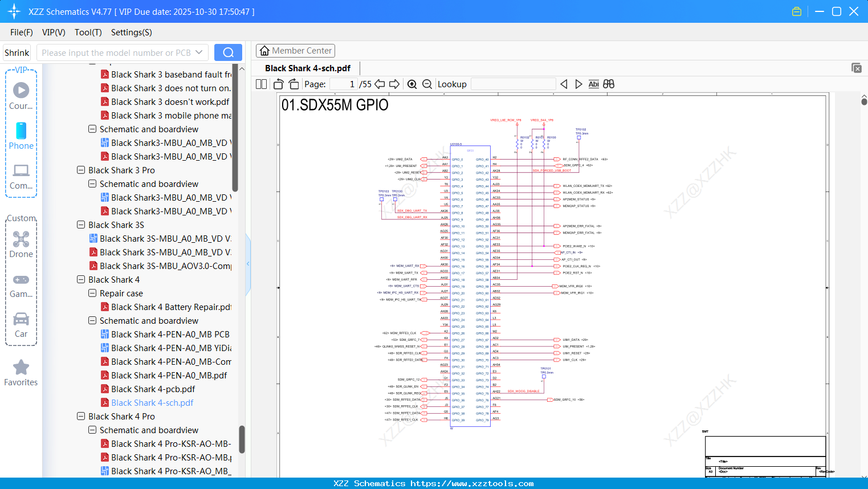The image size is (868, 489).
Task: Select the Repair case folder label
Action: point(121,293)
